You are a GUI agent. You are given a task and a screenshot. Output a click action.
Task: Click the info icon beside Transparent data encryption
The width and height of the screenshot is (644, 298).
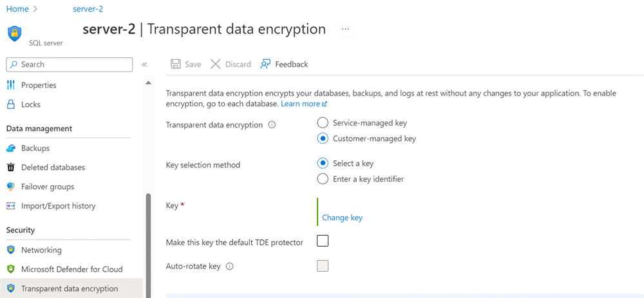[x=272, y=125]
